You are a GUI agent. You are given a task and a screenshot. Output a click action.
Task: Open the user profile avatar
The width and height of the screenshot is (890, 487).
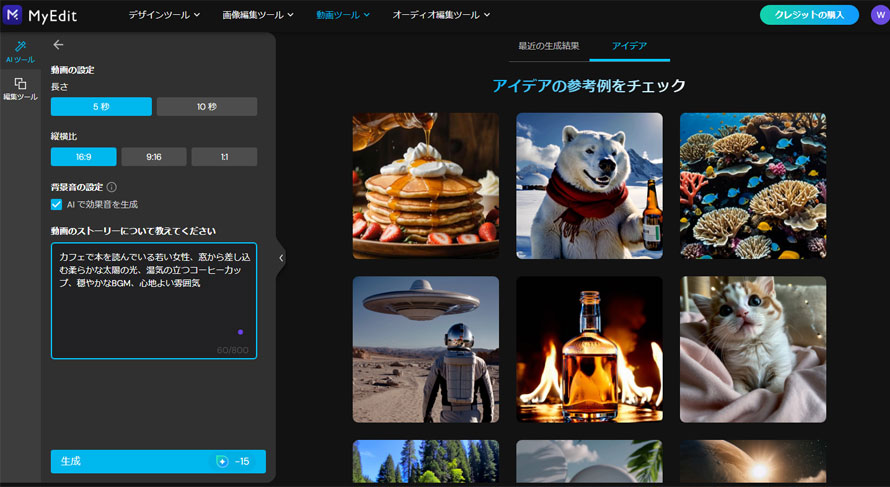pos(880,15)
